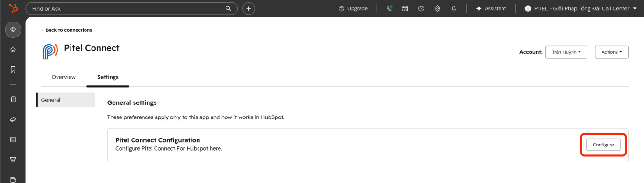Click the Find or Ask search field

click(131, 8)
